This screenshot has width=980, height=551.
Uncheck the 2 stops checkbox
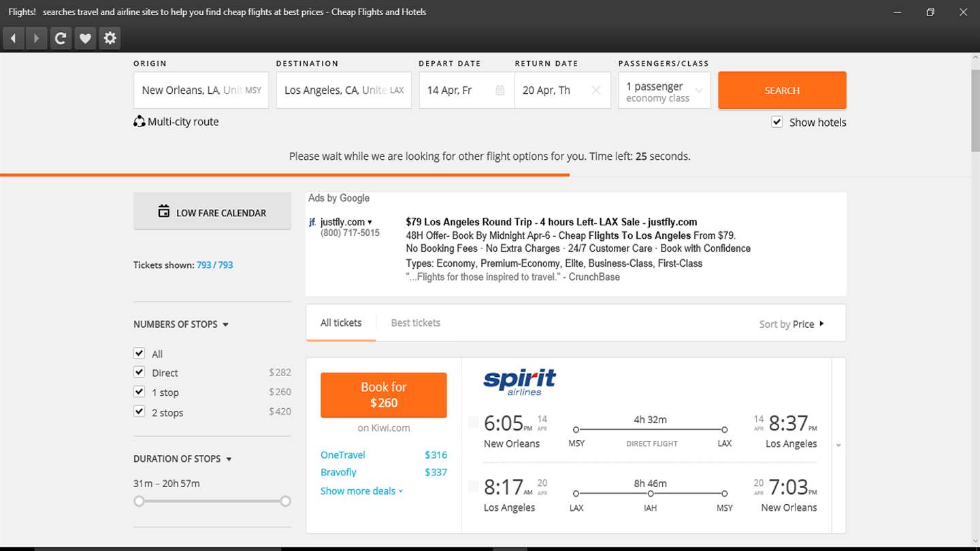tap(140, 412)
